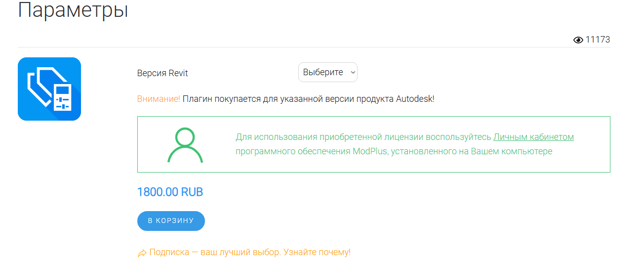Click the orange Внимание! warning word

click(x=159, y=99)
